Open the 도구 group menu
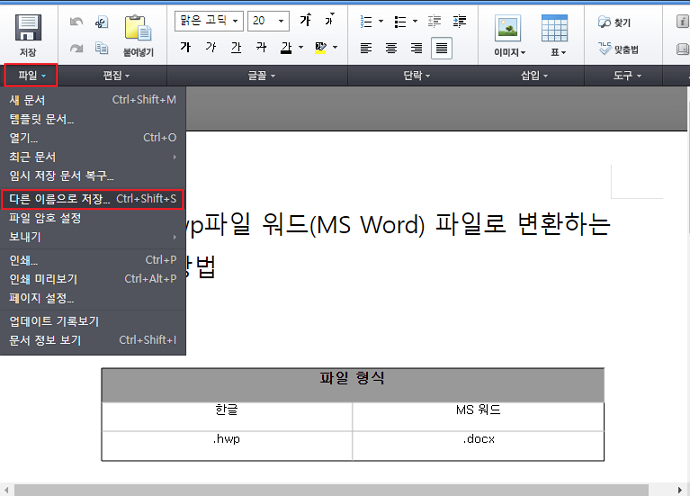The height and width of the screenshot is (496, 690). click(627, 76)
